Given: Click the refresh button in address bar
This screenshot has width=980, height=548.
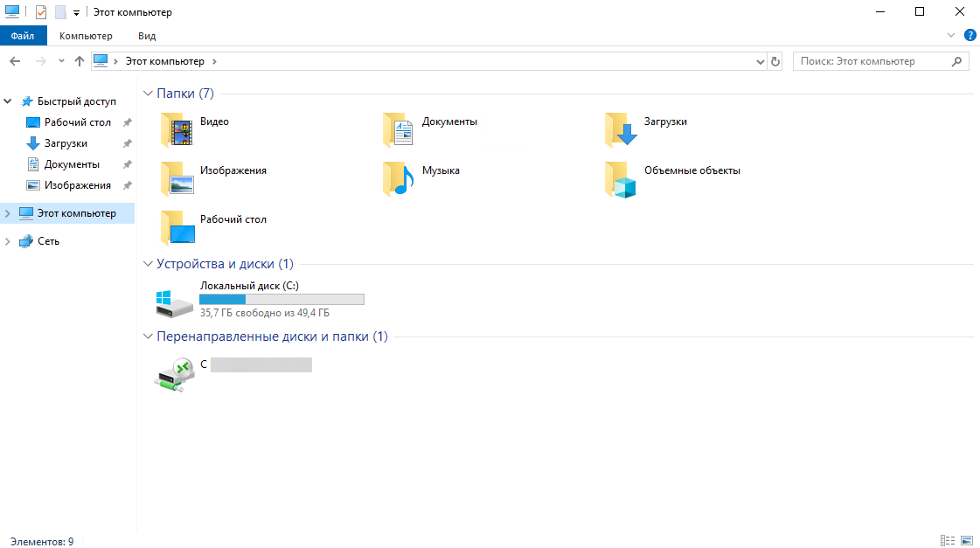Looking at the screenshot, I should [x=775, y=61].
